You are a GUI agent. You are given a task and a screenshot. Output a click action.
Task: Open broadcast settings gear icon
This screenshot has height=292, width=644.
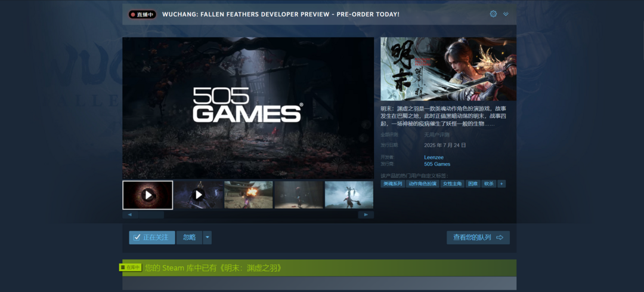tap(493, 14)
